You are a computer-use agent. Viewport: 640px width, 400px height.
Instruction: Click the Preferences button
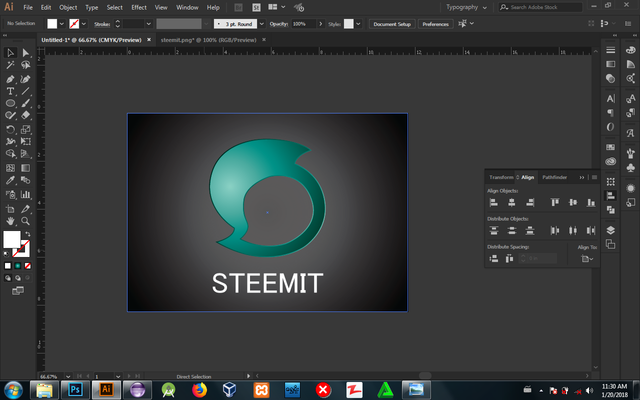point(435,23)
